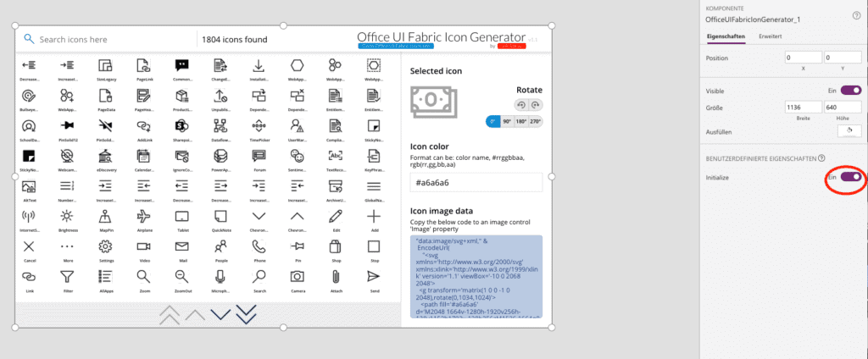The height and width of the screenshot is (359, 868).
Task: Select the Camera icon
Action: (x=297, y=277)
